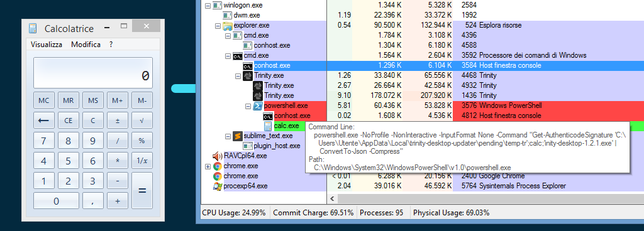
Task: Expand the chrome.exe tree node
Action: pos(208,166)
